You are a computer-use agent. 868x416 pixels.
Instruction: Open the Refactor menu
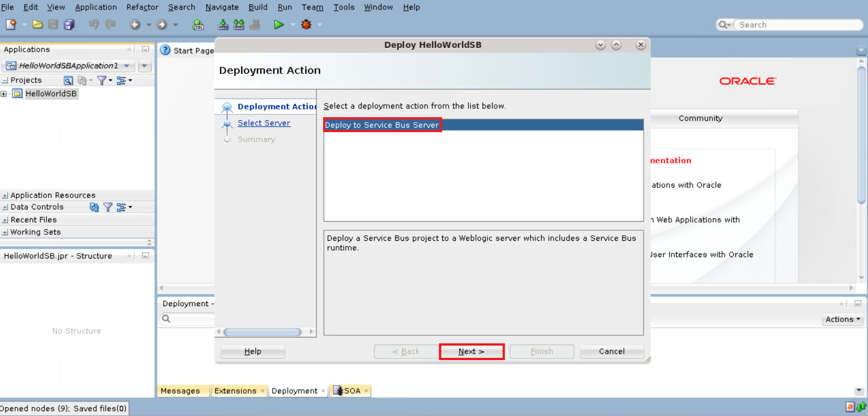pyautogui.click(x=142, y=7)
